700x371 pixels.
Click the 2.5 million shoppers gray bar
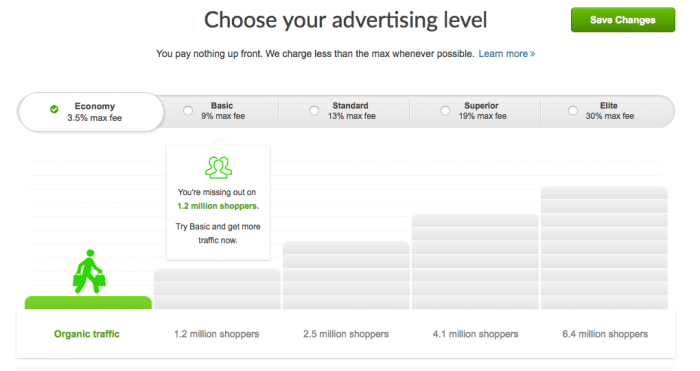[346, 275]
